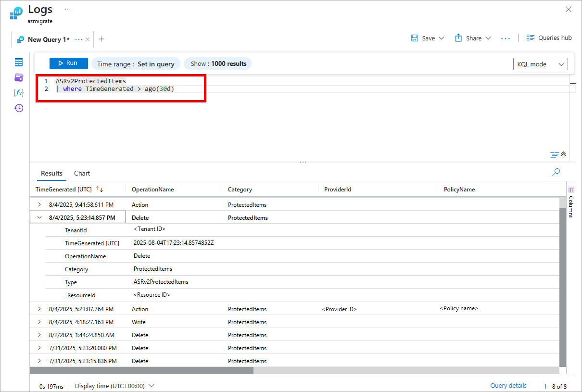Collapse the query editor with chevron

coord(564,154)
